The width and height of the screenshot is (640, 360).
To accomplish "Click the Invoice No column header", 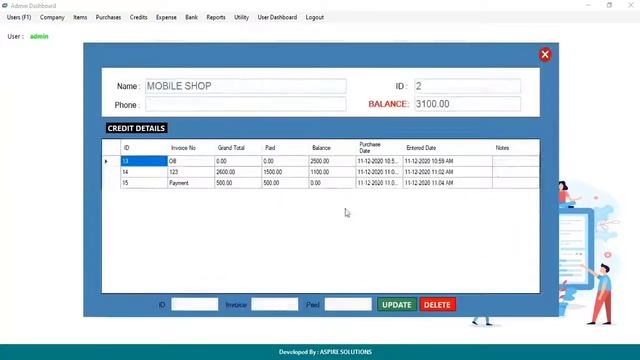I will pyautogui.click(x=191, y=148).
